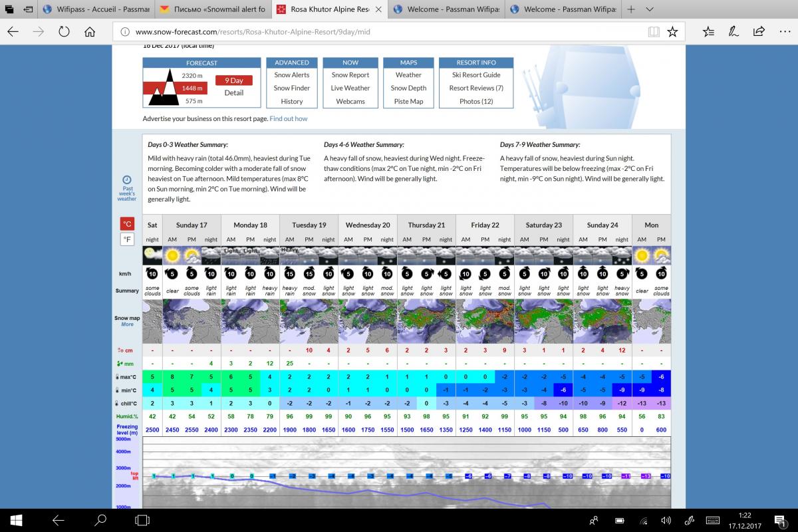Open Friday 22 snow map thumbnail
The height and width of the screenshot is (532, 798).
click(x=485, y=321)
